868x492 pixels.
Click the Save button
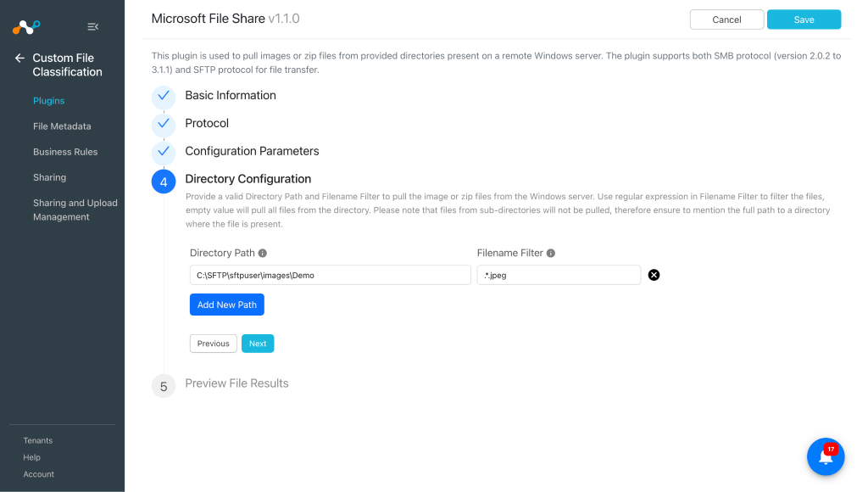point(804,20)
